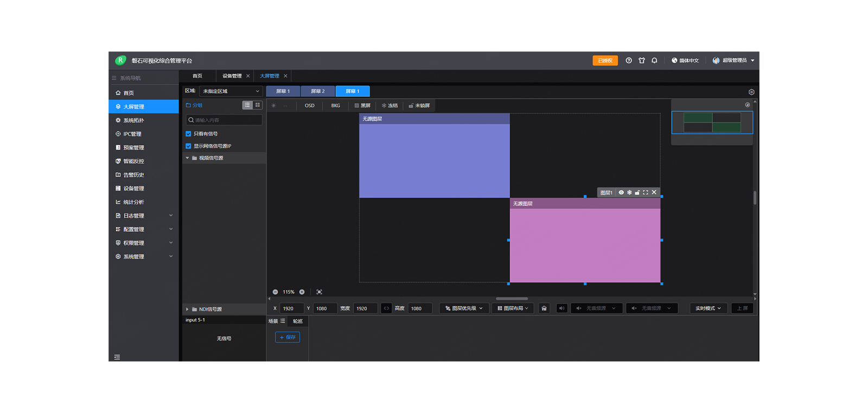Image resolution: width=868 pixels, height=413 pixels.
Task: Open the notifications bell
Action: pyautogui.click(x=654, y=61)
